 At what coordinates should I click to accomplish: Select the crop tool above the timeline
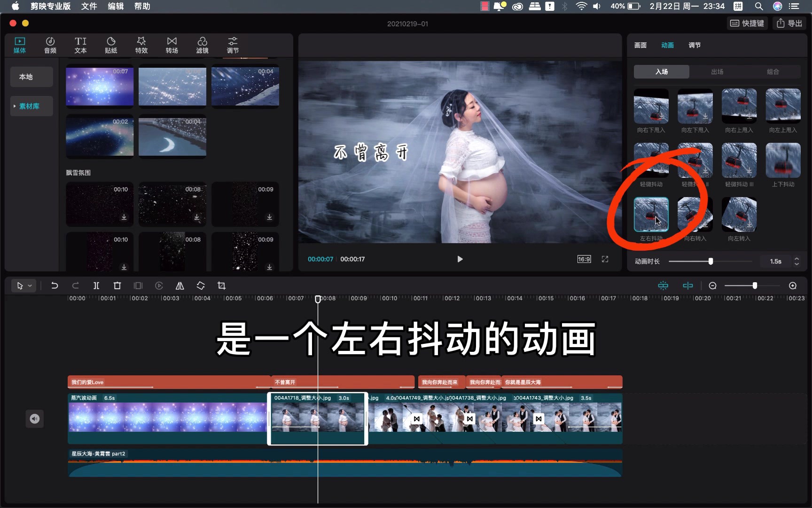pos(221,286)
